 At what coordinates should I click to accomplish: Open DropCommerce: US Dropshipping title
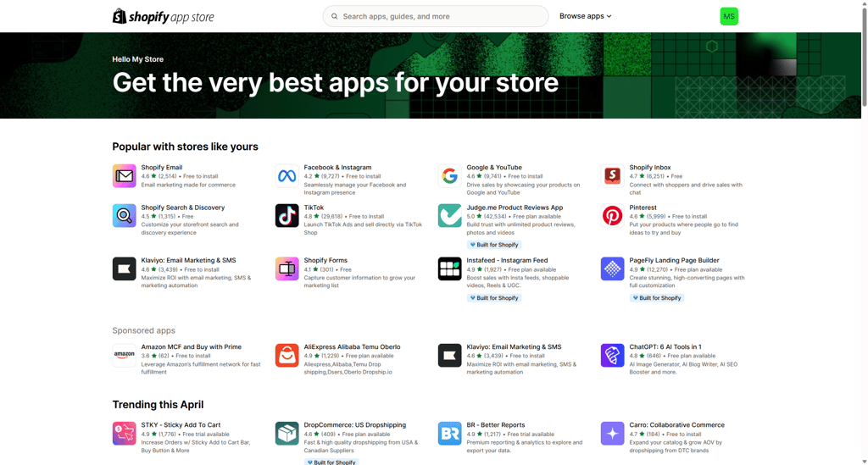[x=355, y=425]
